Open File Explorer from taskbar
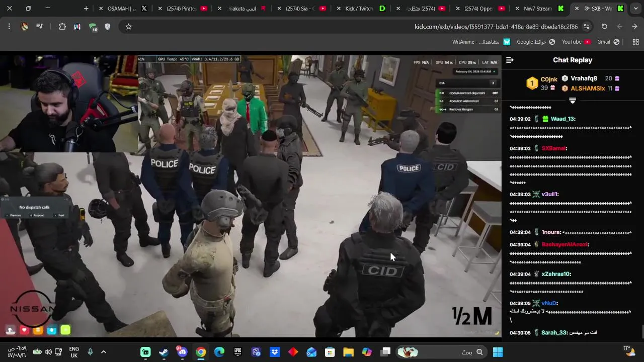 click(x=348, y=352)
